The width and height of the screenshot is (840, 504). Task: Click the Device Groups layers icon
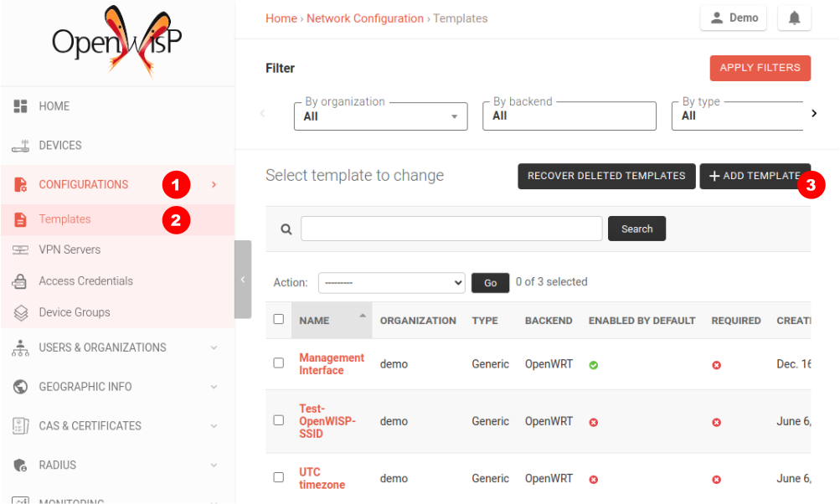pos(21,312)
